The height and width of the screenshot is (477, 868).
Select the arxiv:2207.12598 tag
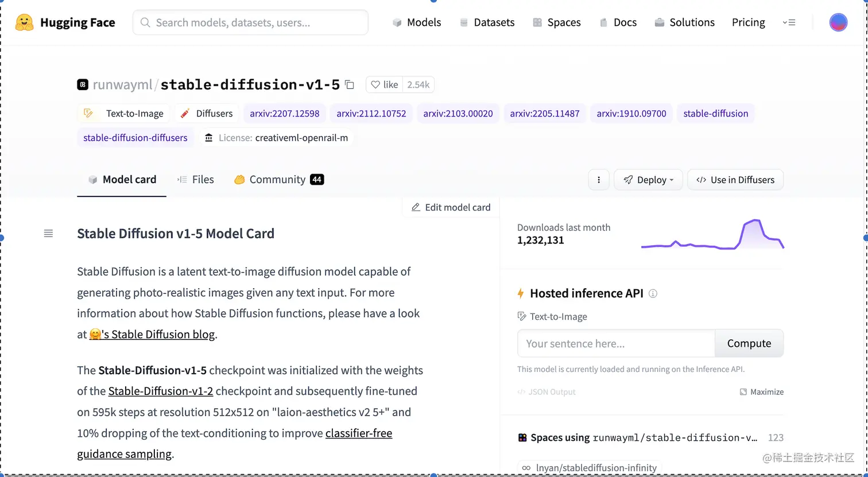point(285,113)
